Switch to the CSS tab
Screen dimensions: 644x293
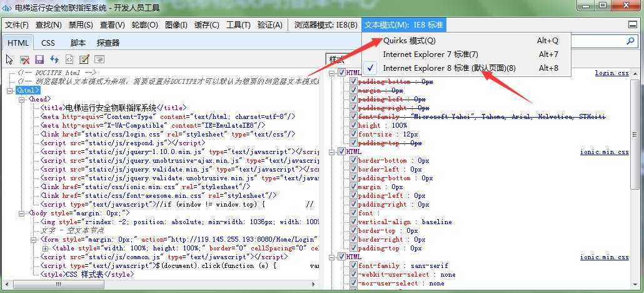[48, 43]
